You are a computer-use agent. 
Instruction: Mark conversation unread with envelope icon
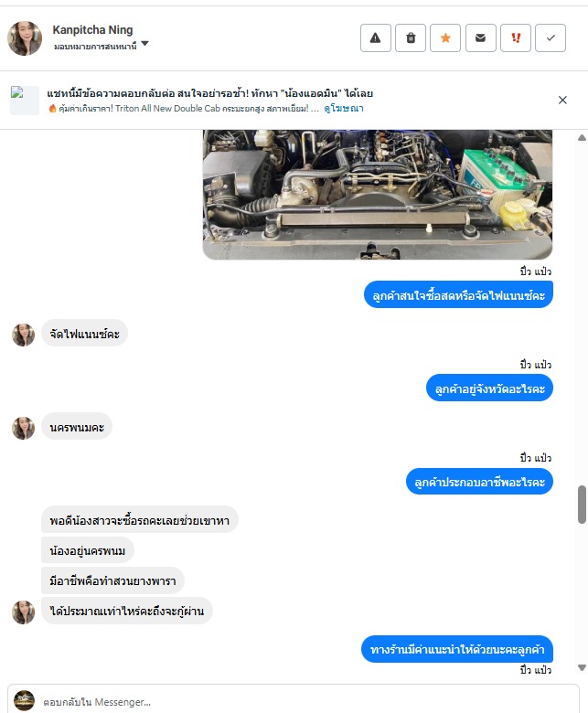coord(481,37)
